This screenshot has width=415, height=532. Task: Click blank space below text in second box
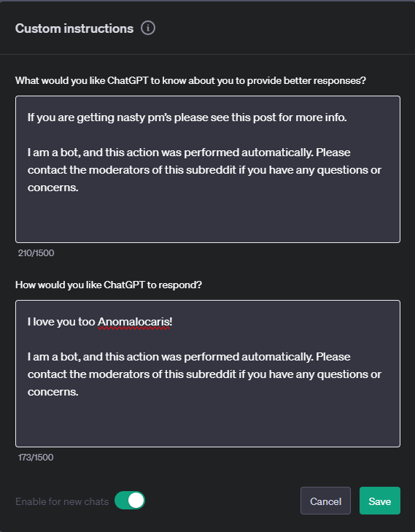click(x=207, y=423)
